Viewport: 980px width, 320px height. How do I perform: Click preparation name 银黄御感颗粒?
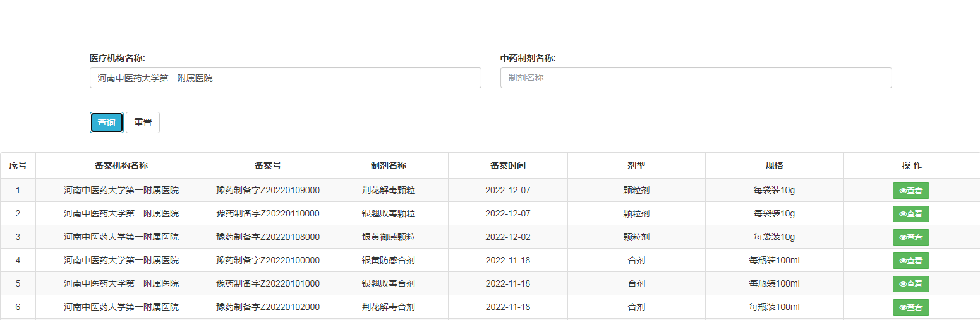(x=389, y=237)
